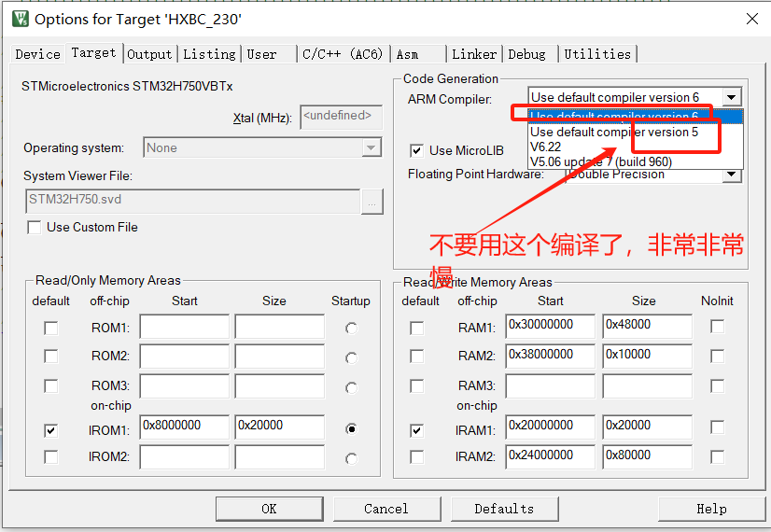Edit the RAM1 Start address 0x30000000
The height and width of the screenshot is (532, 771).
tap(550, 327)
